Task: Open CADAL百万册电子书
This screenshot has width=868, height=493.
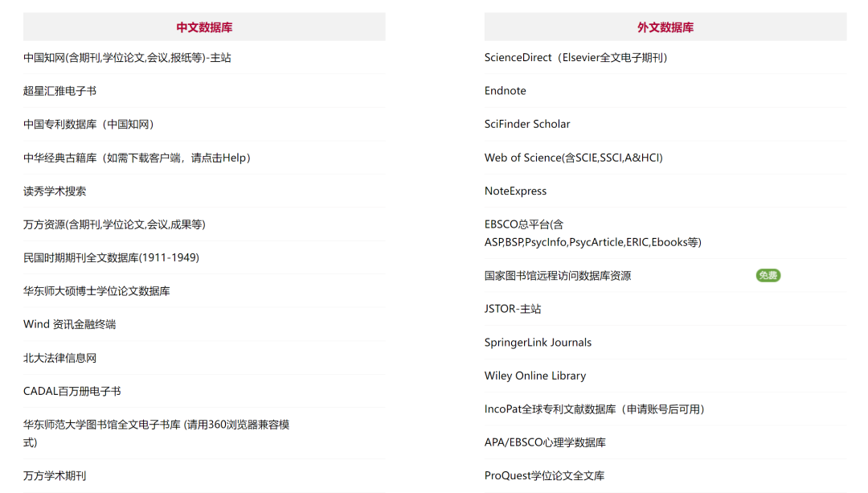Action: (72, 392)
